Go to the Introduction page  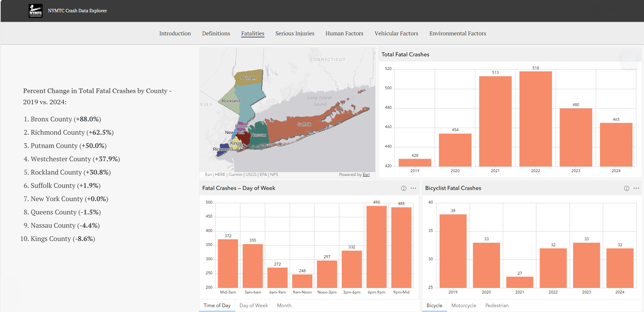175,34
